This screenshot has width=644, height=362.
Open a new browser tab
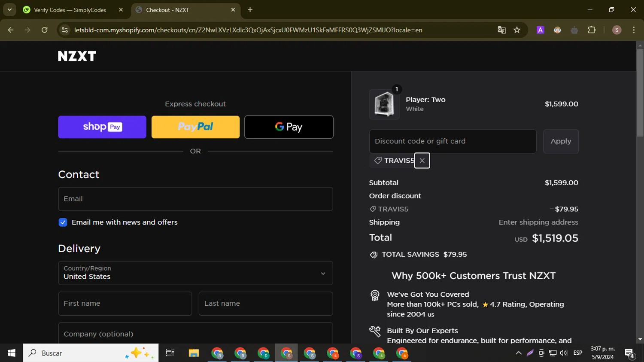[250, 10]
